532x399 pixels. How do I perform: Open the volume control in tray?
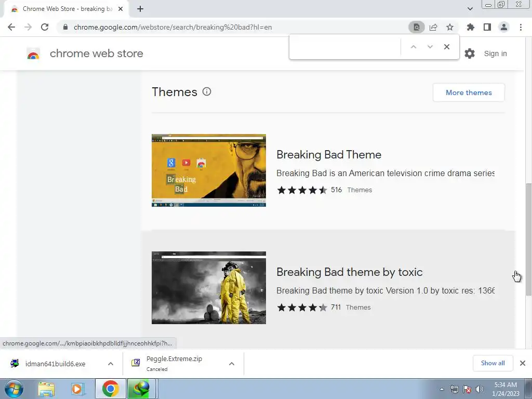480,389
